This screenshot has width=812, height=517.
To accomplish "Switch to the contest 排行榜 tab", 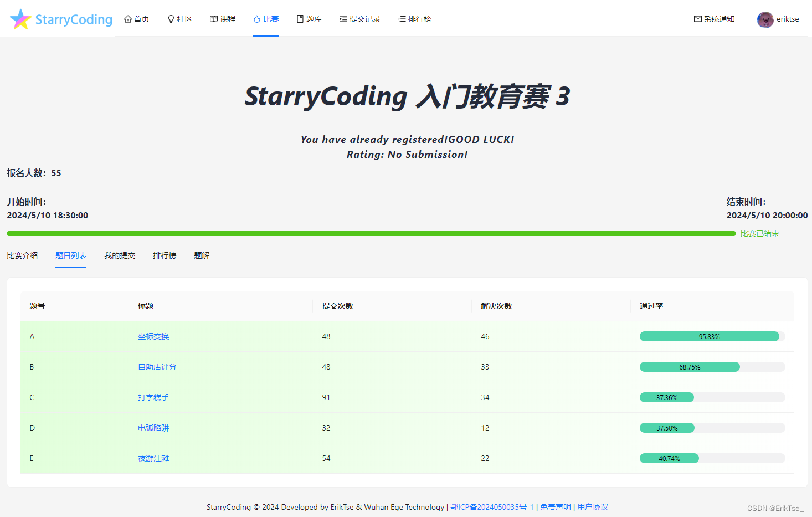I will point(165,255).
